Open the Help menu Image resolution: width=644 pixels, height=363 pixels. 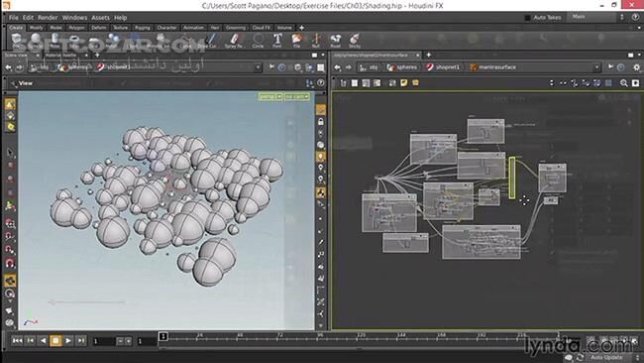tap(120, 18)
